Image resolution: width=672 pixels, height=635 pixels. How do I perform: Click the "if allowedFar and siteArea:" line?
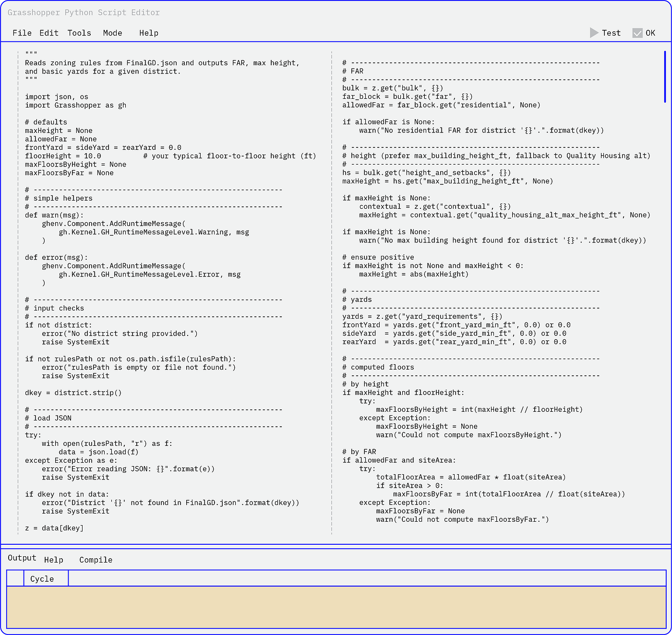[399, 460]
